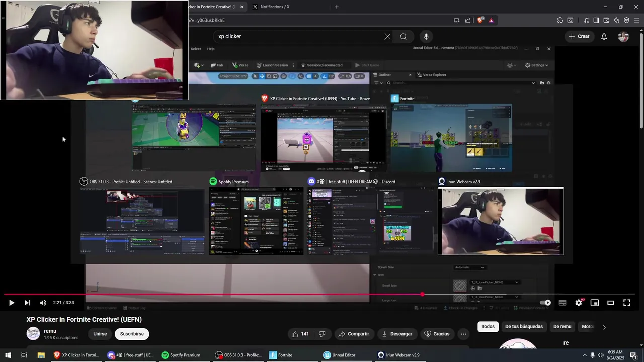Select the 'De tus búsquedas' chip
The height and width of the screenshot is (362, 644).
coord(524,326)
